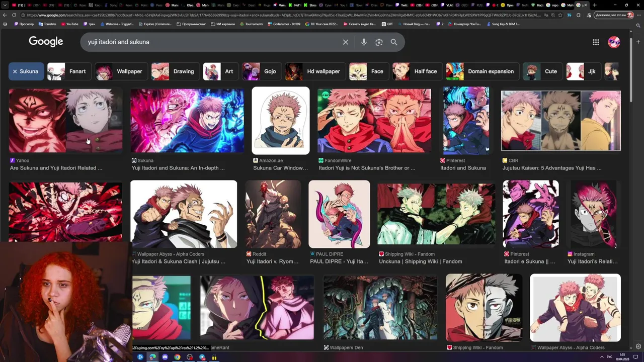Open 'Are Sukuna and Yuji Itadori Related' link
Viewport: 644px width, 362px height.
[x=56, y=168]
